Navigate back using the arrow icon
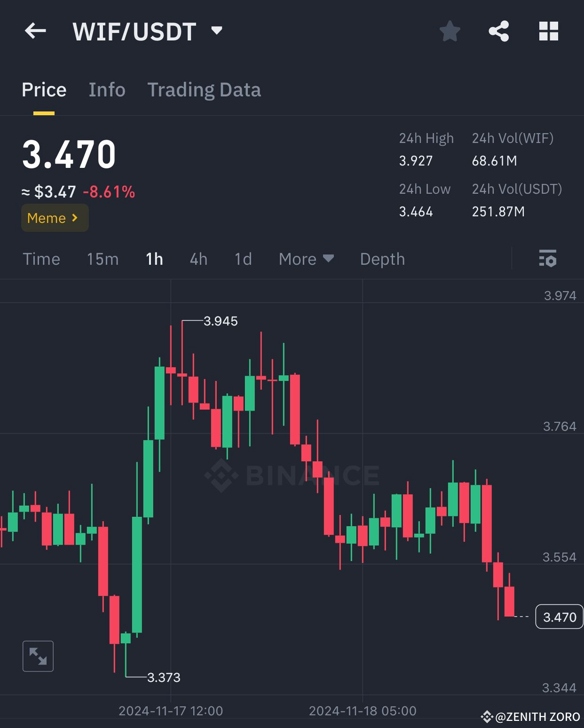584x728 pixels. point(35,31)
